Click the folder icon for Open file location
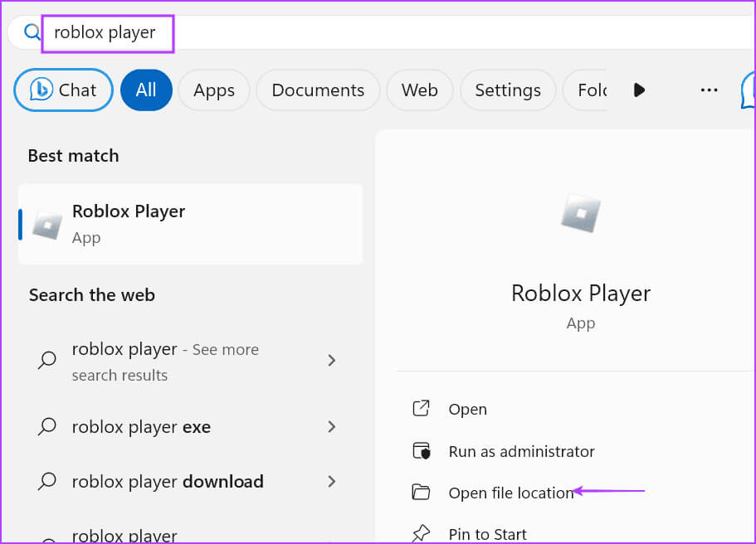 click(x=421, y=492)
